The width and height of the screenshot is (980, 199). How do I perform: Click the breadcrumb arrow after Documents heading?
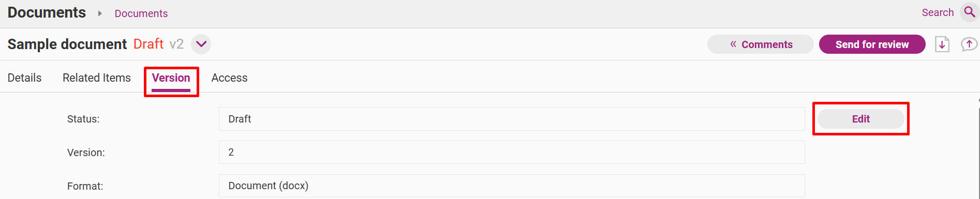[100, 13]
